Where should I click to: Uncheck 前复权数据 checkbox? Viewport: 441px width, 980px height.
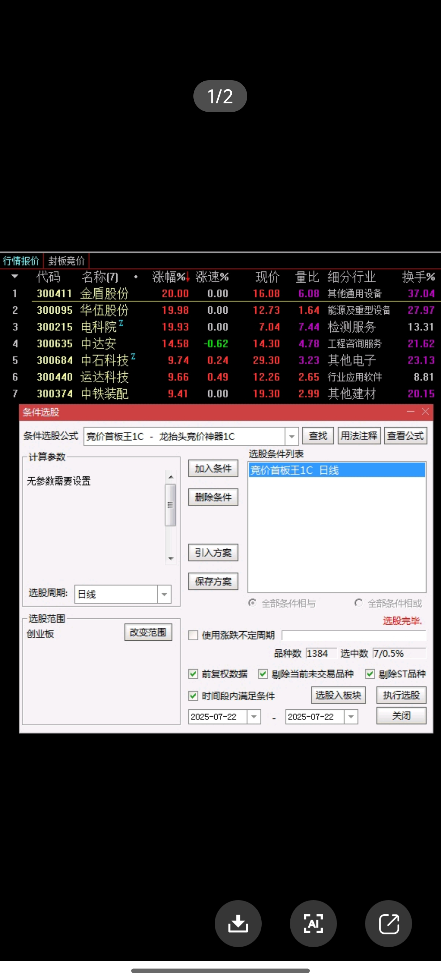point(193,674)
